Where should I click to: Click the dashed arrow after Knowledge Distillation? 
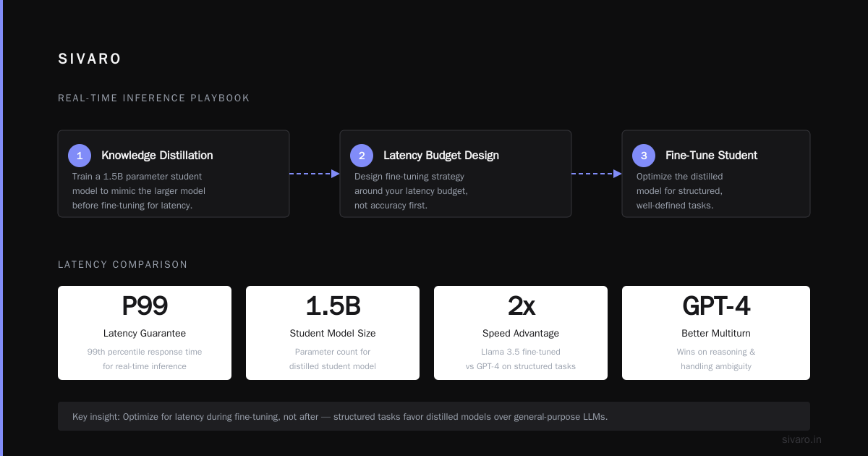315,174
